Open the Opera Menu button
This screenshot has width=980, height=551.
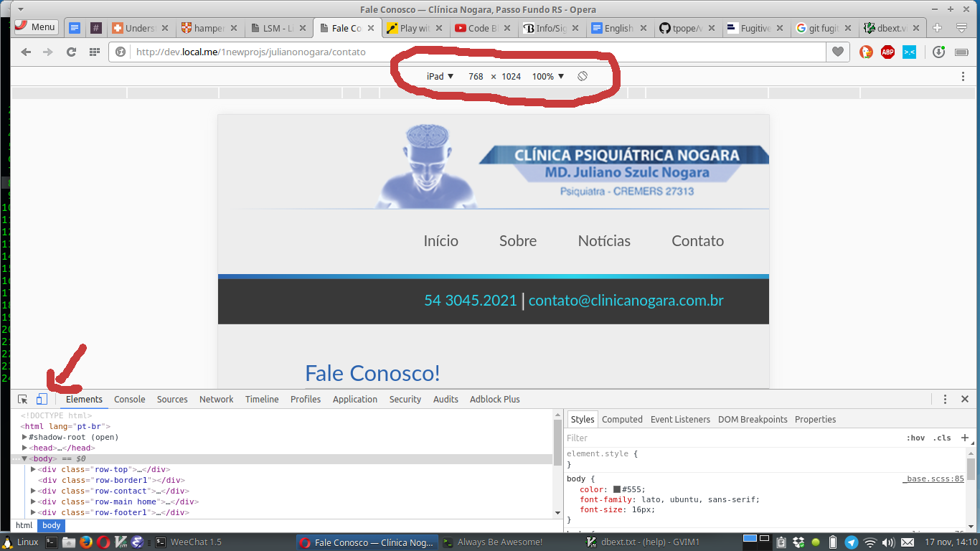(x=36, y=27)
